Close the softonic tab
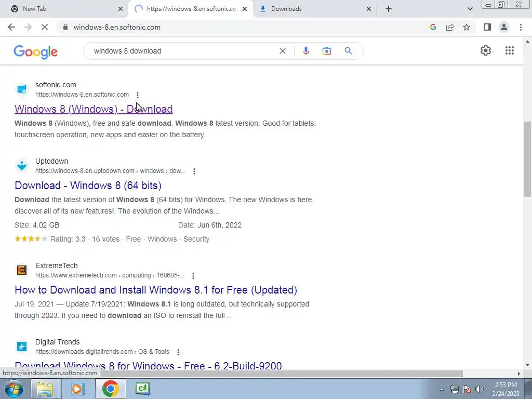This screenshot has width=532, height=399. (245, 9)
